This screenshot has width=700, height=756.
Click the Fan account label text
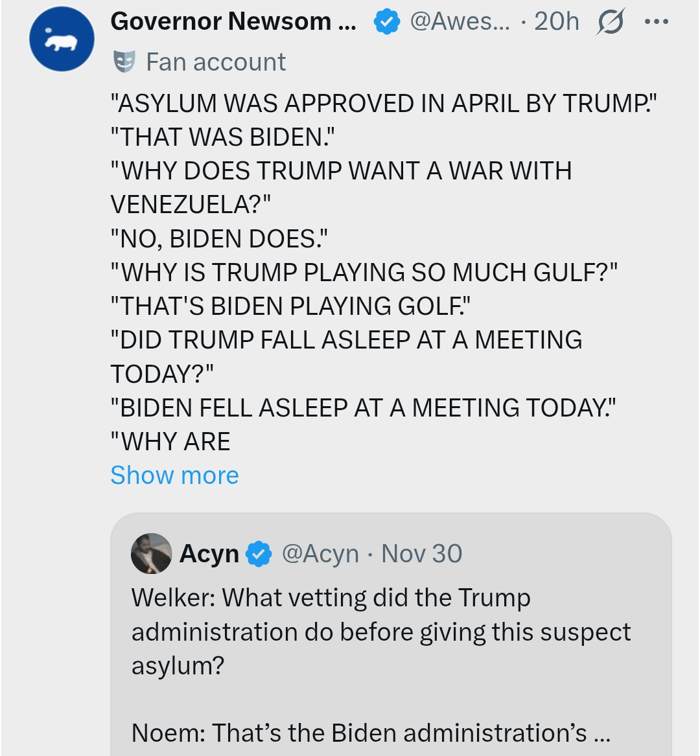pyautogui.click(x=216, y=62)
